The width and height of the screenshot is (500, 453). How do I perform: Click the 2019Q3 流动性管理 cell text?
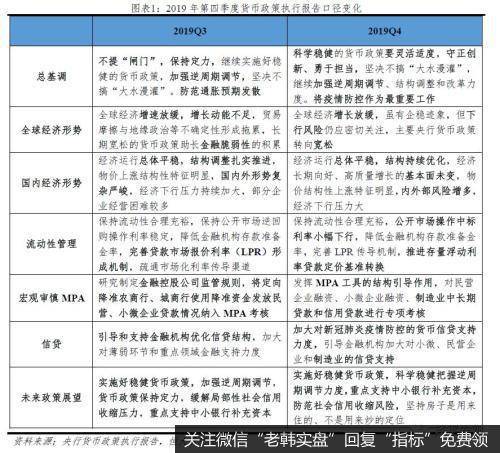click(x=190, y=244)
